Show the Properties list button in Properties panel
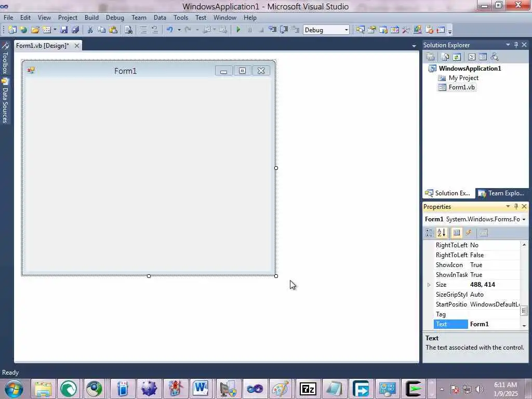532x399 pixels. [x=457, y=233]
